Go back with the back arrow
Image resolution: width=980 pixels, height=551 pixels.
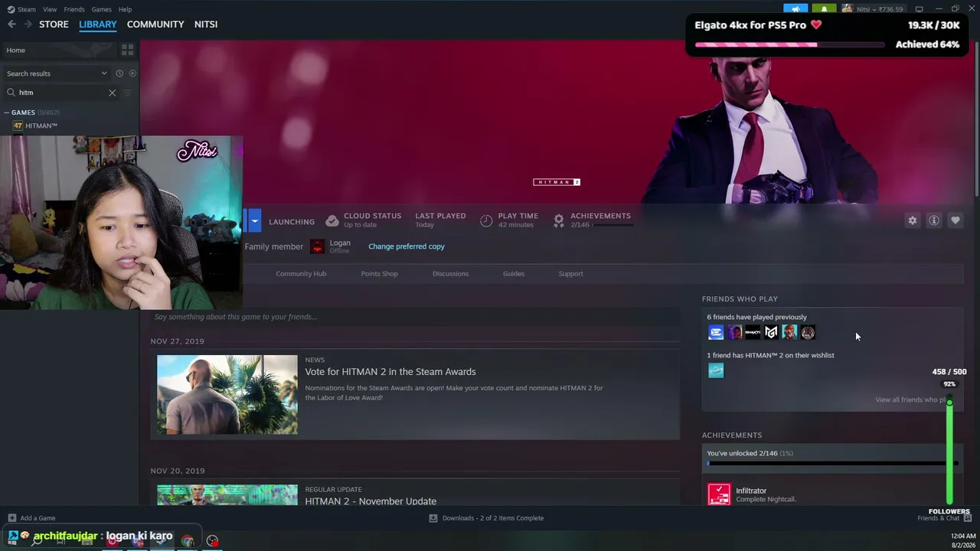point(11,24)
